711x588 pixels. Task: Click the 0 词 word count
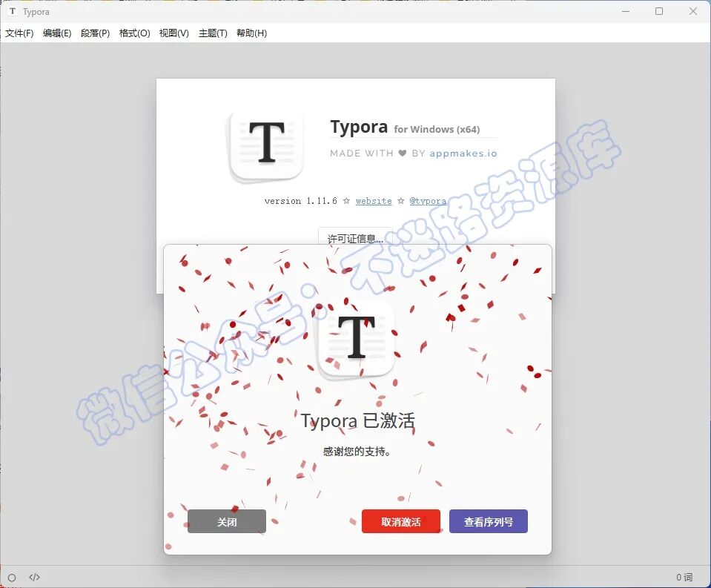684,577
